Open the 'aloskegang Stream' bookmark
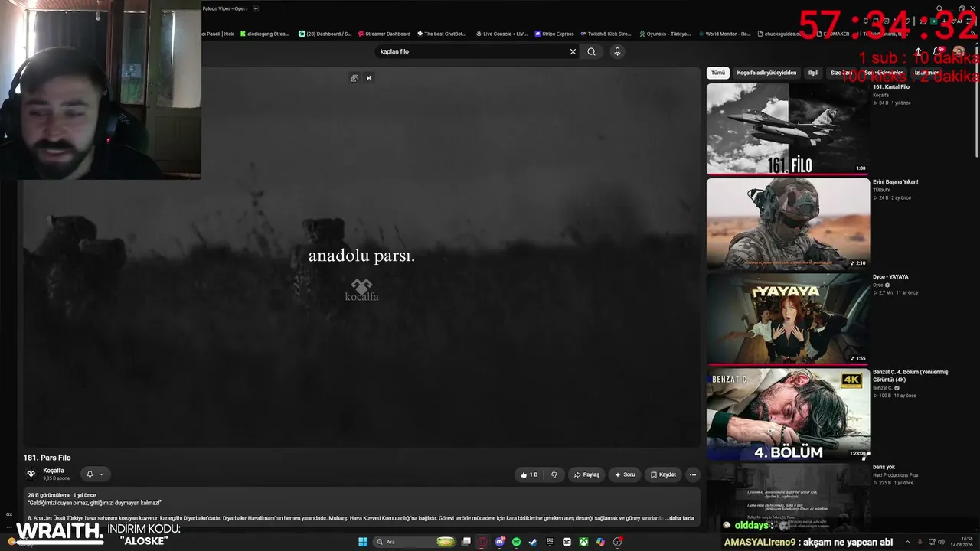980x551 pixels. point(265,34)
